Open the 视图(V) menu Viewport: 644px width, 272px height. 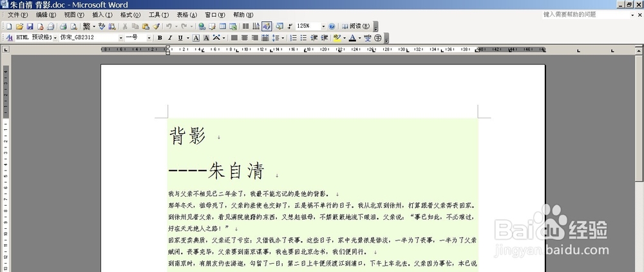point(74,15)
